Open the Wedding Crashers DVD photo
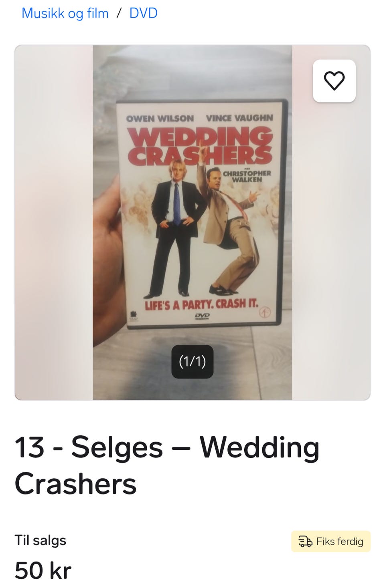 pos(192,222)
